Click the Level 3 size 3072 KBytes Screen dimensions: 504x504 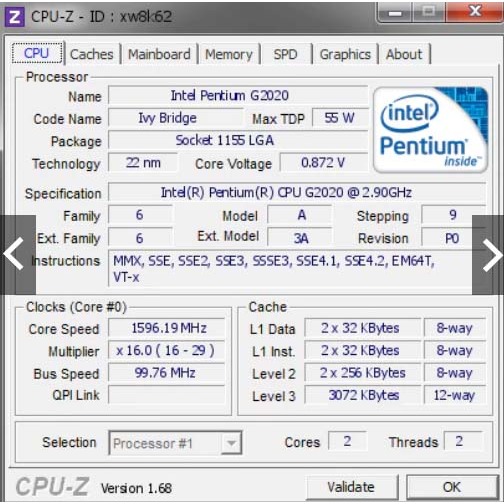click(363, 395)
